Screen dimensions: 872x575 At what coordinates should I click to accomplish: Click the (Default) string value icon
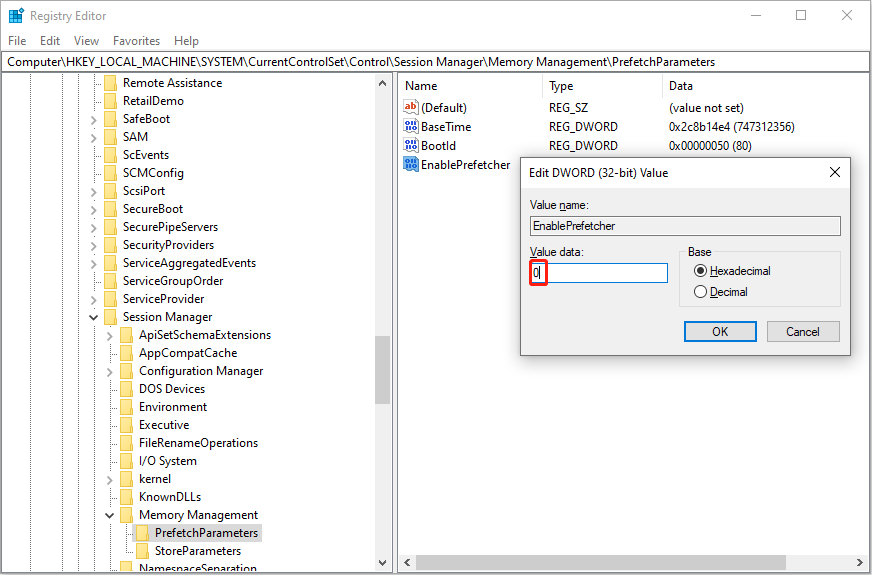tap(411, 108)
